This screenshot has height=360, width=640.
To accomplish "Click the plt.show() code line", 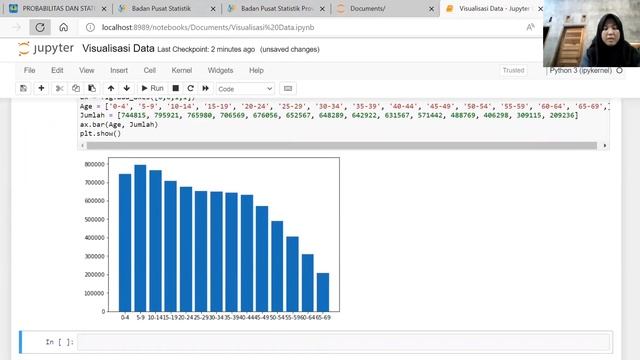I will 100,133.
